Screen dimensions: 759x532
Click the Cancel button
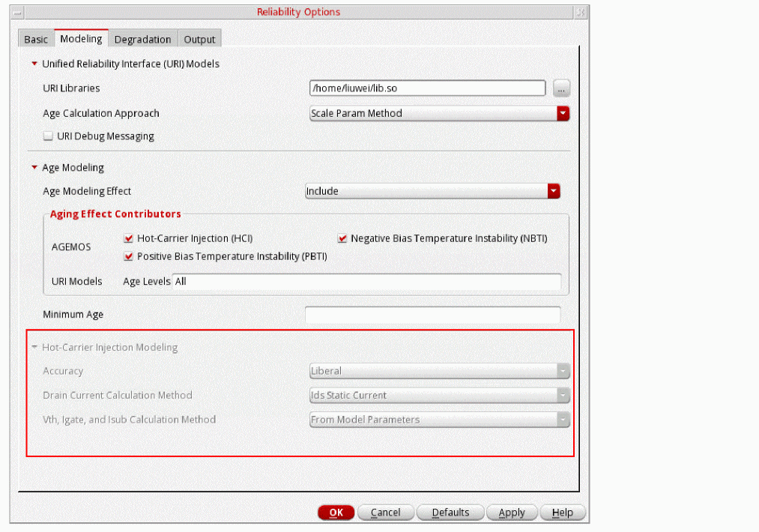[x=385, y=513]
